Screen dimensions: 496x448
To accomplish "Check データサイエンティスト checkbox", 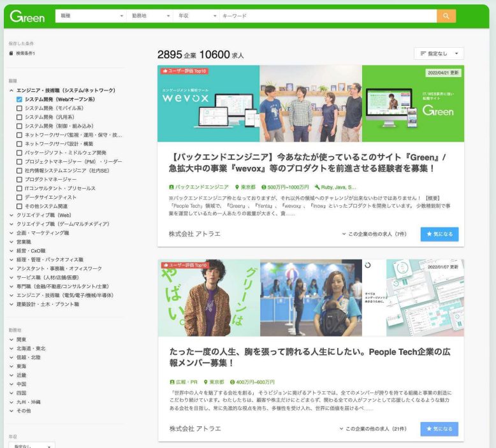I will (x=19, y=198).
